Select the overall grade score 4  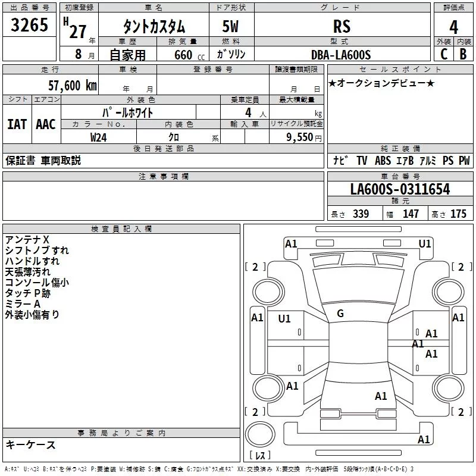pyautogui.click(x=453, y=27)
